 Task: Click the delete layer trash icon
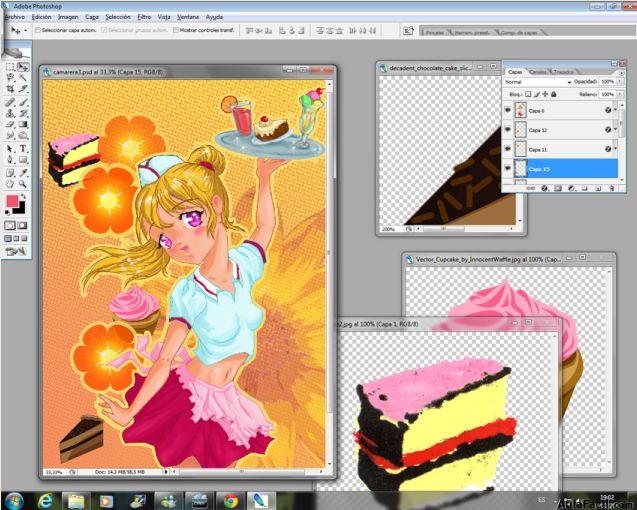[x=611, y=189]
